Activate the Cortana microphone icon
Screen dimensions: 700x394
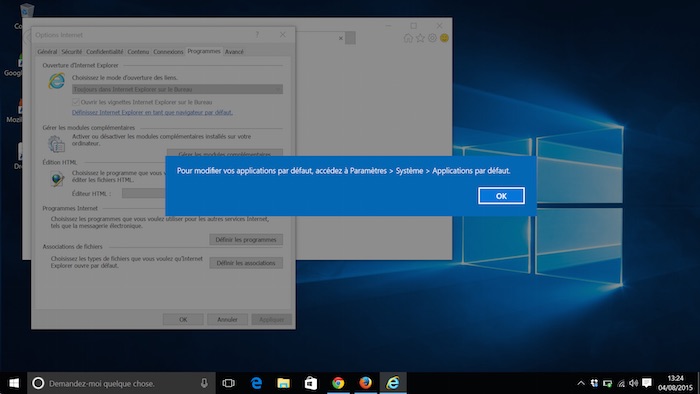tap(204, 383)
